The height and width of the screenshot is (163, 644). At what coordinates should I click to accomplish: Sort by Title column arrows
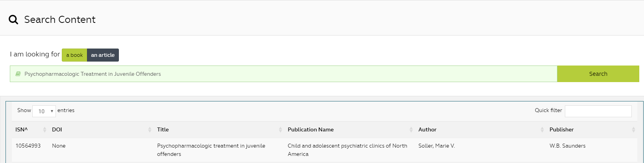tap(280, 129)
